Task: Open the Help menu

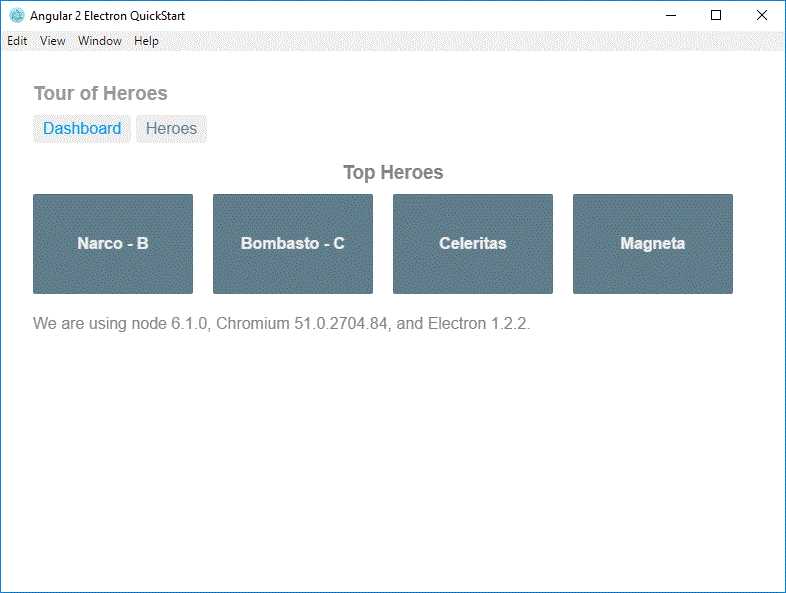Action: 146,41
